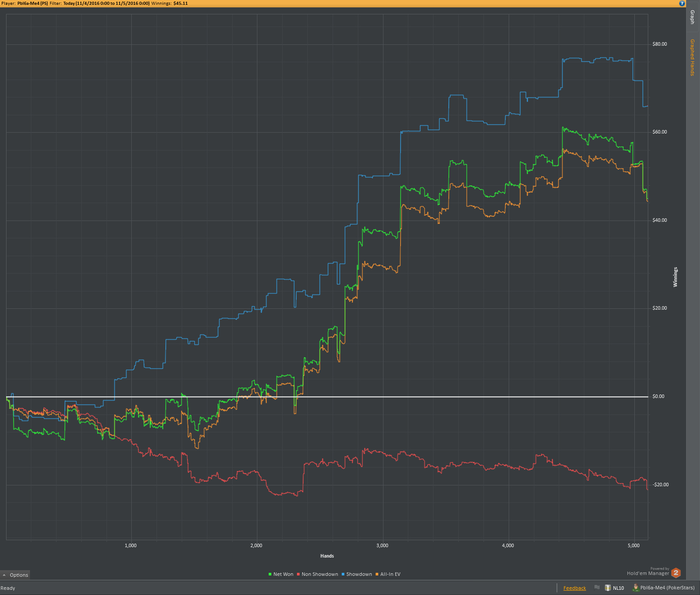Viewport: 700px width, 595px height.
Task: Click the blue info icon in orange header
Action: 682,3
